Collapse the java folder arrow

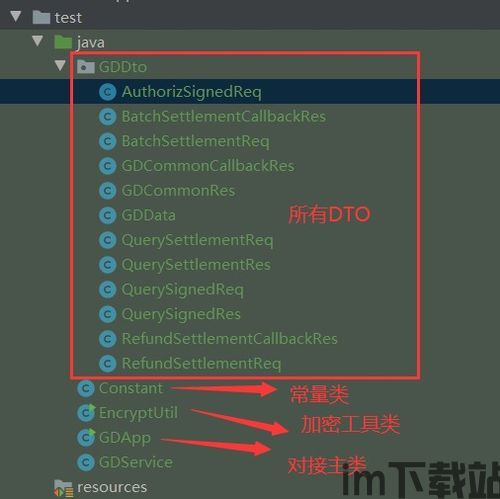38,41
